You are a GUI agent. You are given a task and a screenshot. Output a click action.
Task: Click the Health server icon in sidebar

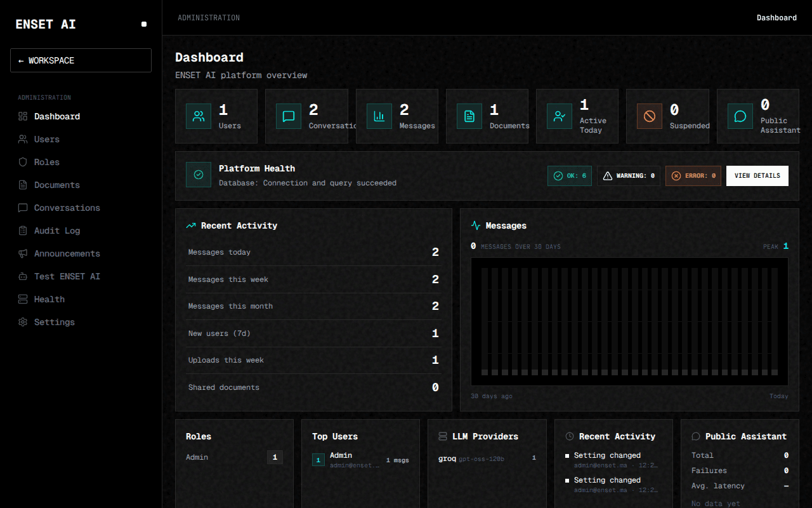[x=23, y=299]
